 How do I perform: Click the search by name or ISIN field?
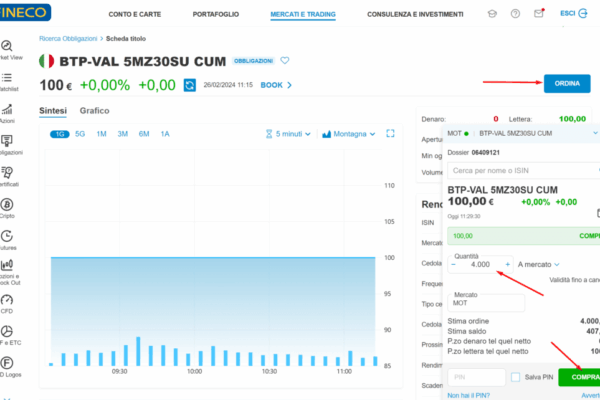(x=520, y=171)
